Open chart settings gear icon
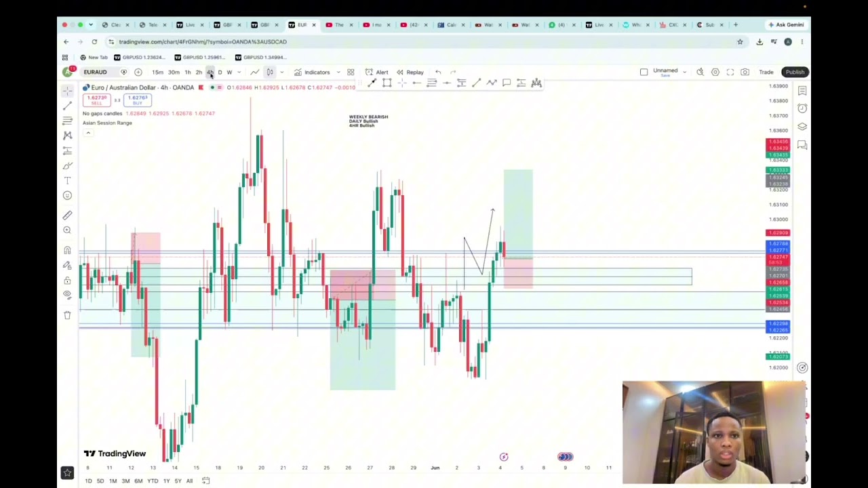868x488 pixels. pyautogui.click(x=715, y=72)
